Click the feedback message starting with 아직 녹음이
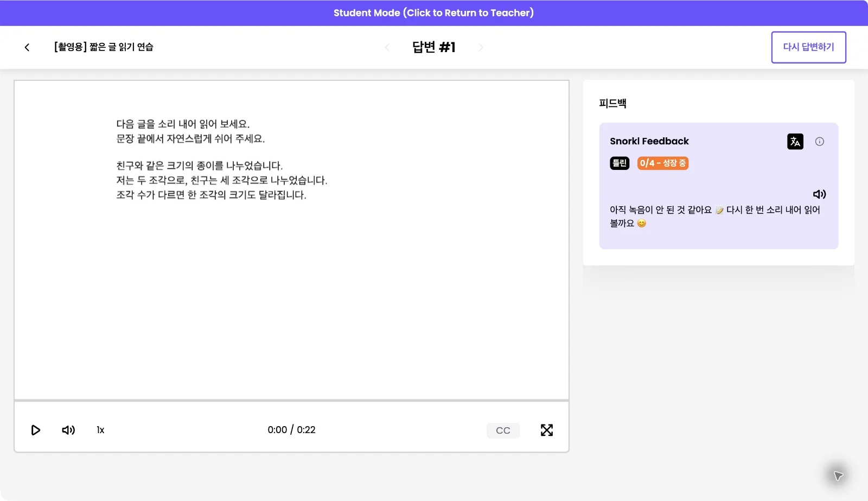 pyautogui.click(x=715, y=216)
